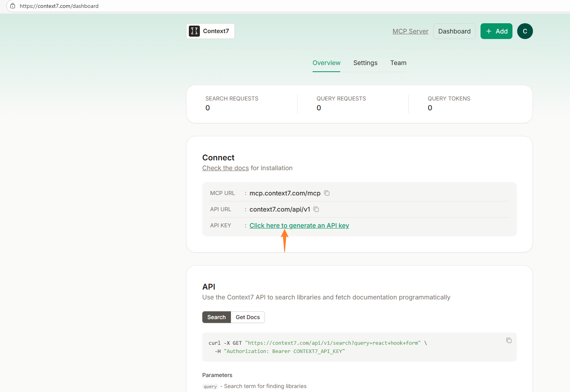Click the Query Requests stat
Screen dimensions: 570x392
(341, 103)
